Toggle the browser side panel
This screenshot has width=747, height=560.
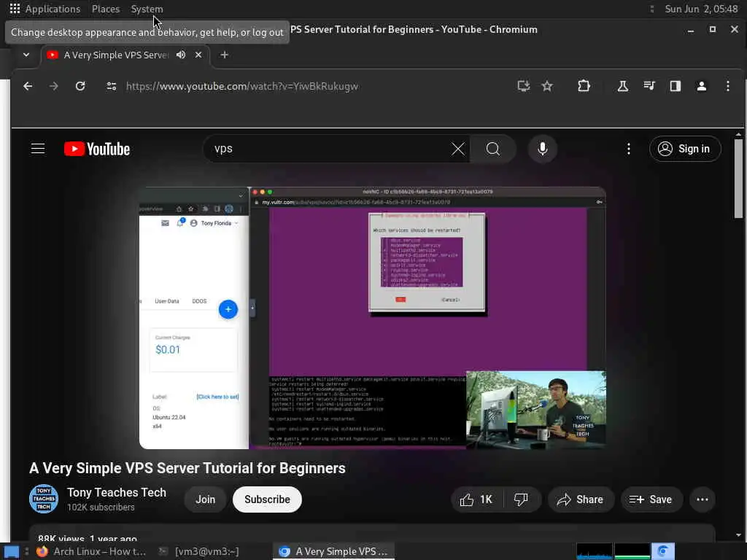[x=675, y=86]
